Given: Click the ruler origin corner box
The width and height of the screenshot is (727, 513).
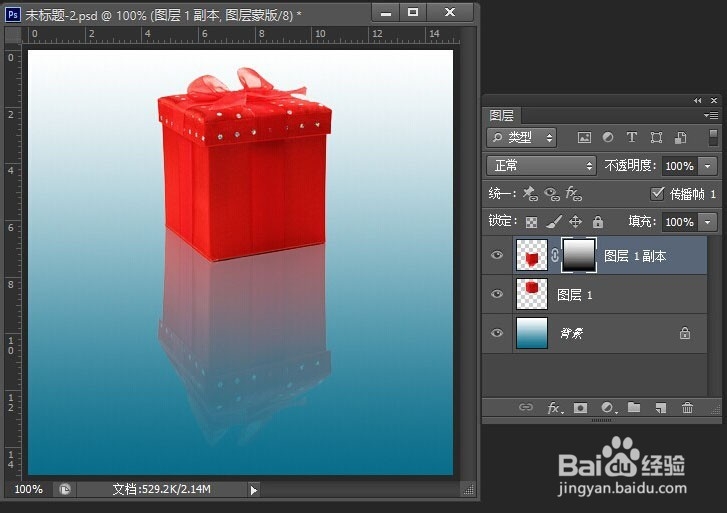Looking at the screenshot, I should [13, 35].
